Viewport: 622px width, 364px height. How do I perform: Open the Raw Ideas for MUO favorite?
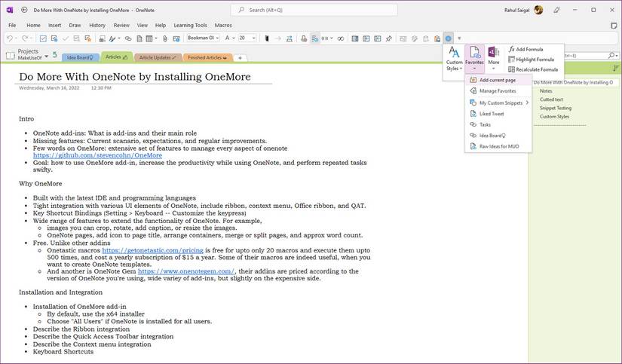pos(498,146)
